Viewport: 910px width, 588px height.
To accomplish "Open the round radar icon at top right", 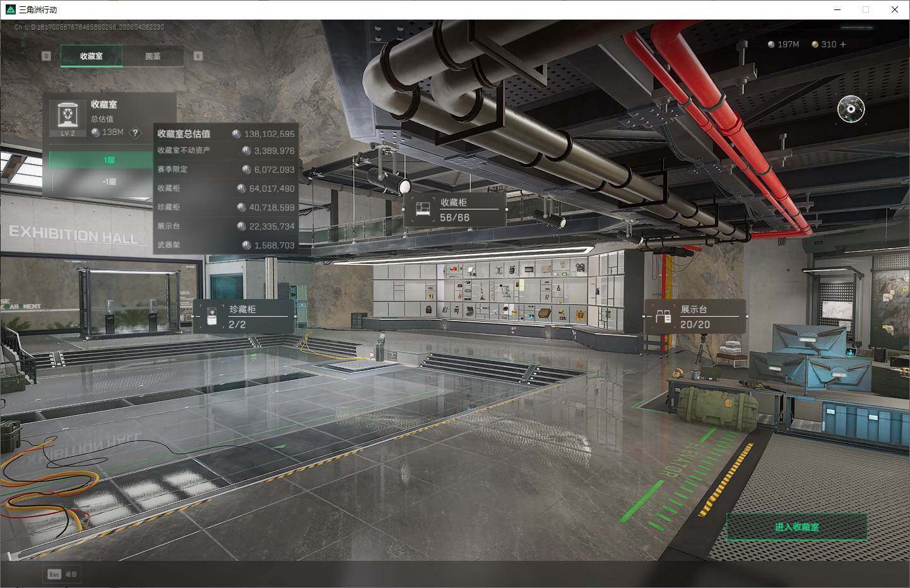I will [851, 109].
